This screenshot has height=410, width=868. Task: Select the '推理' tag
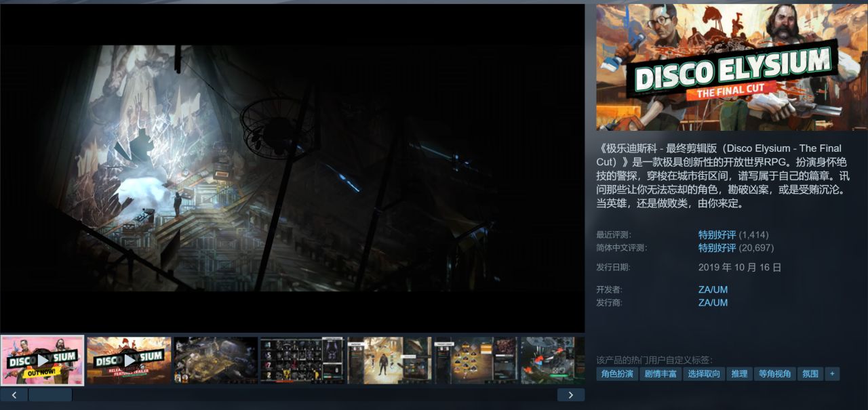pos(739,374)
